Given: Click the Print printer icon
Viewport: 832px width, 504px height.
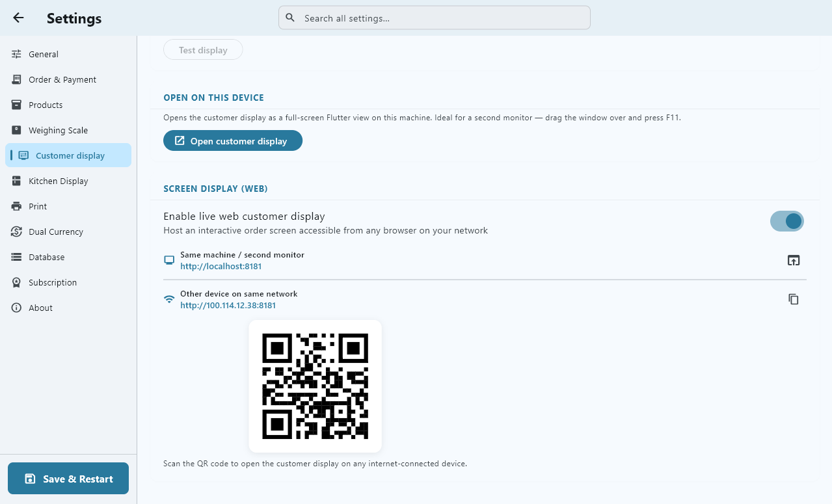Looking at the screenshot, I should click(x=17, y=206).
